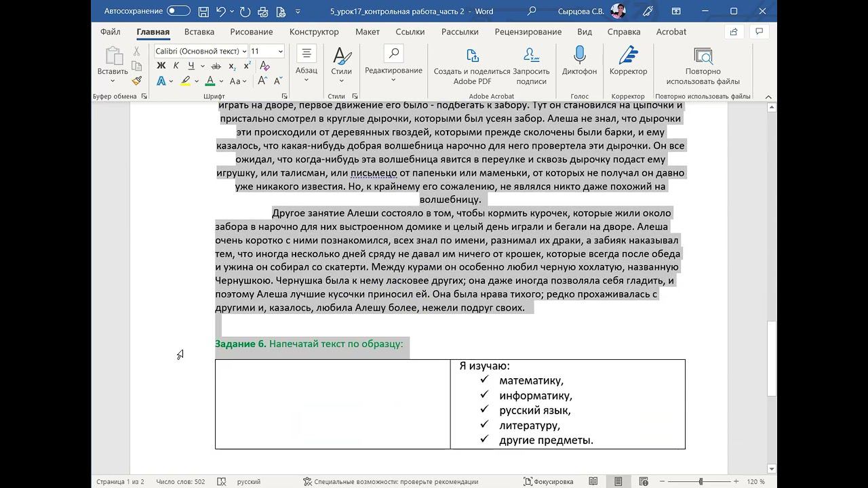Open the Стили styles gallery
The height and width of the screenshot is (488, 868).
(341, 66)
